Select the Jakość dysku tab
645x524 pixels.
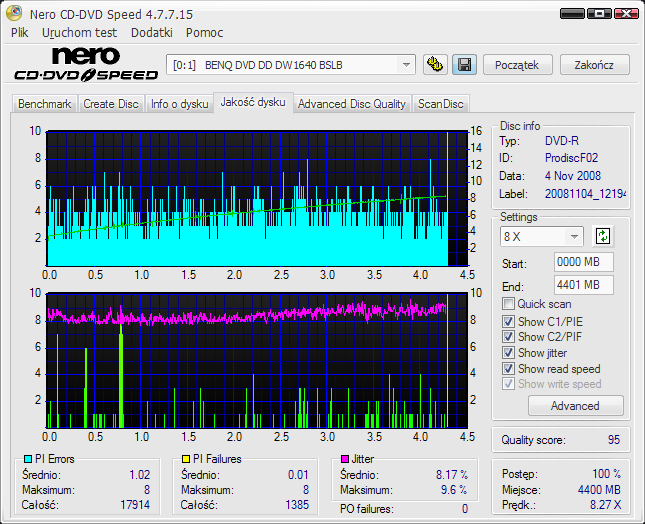pos(253,102)
